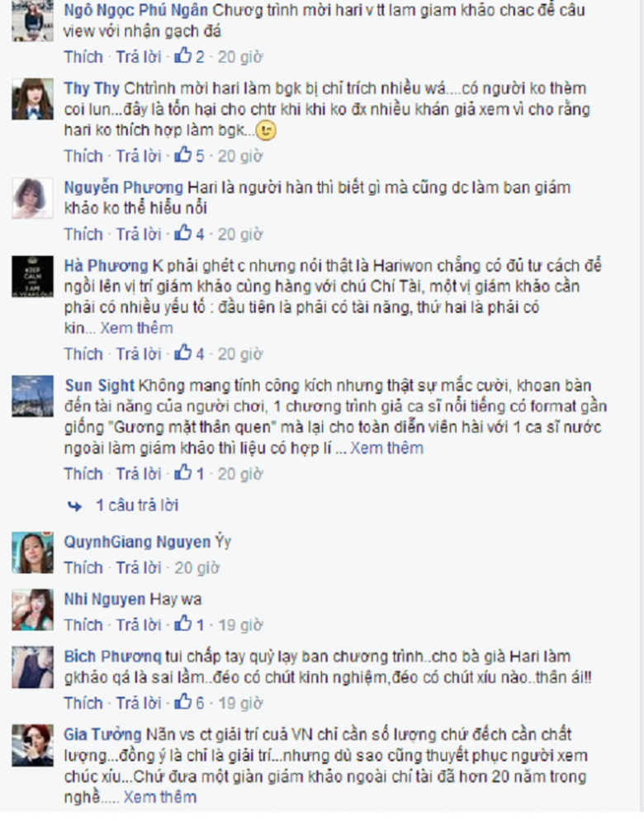Open Gia Tưởng's avatar thumbnail
Image resolution: width=644 pixels, height=821 pixels.
click(x=32, y=746)
